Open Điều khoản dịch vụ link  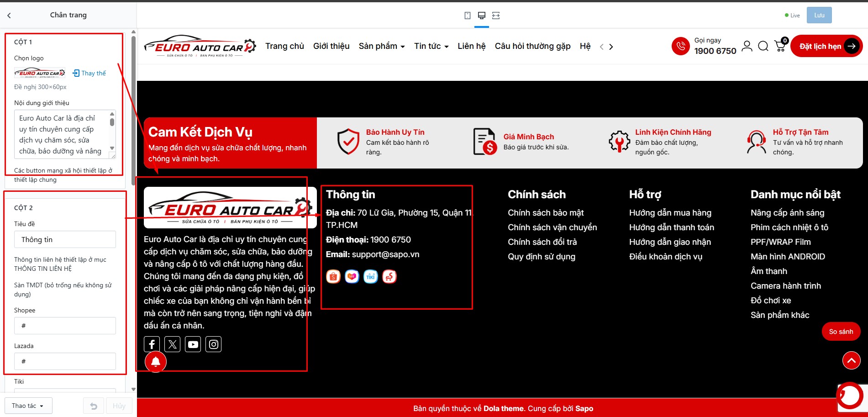click(666, 257)
